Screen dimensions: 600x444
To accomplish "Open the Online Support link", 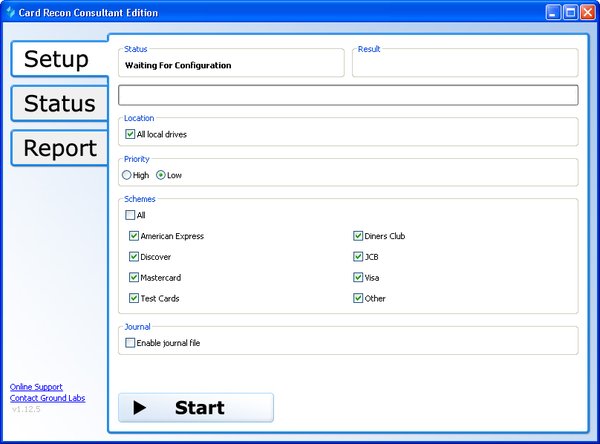I will (36, 387).
